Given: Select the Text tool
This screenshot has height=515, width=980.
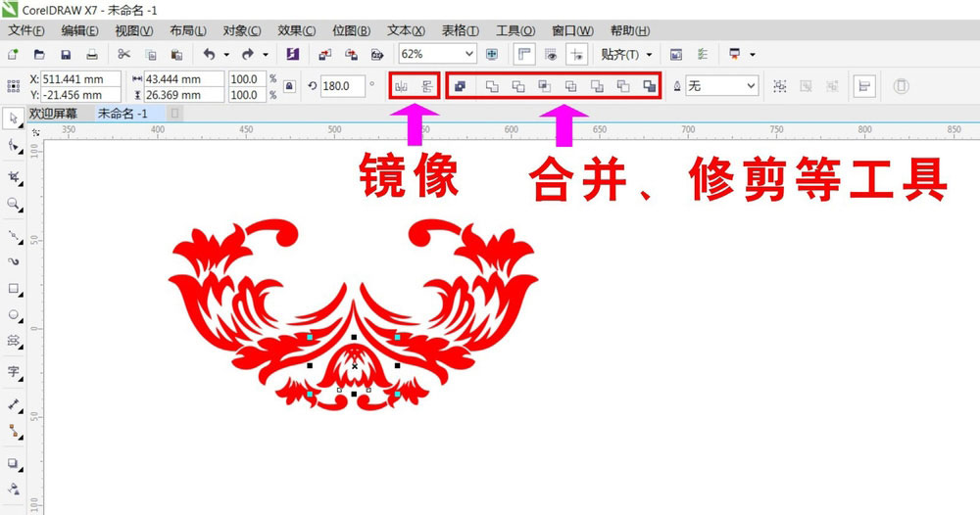Looking at the screenshot, I should 13,372.
